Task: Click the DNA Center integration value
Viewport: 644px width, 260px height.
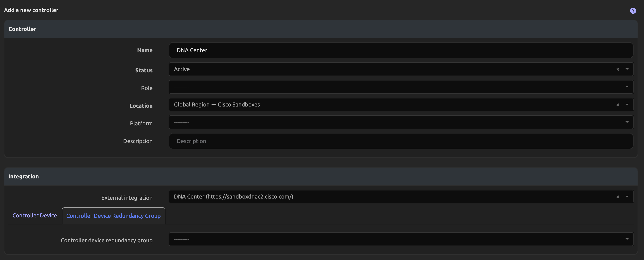Action: 234,197
